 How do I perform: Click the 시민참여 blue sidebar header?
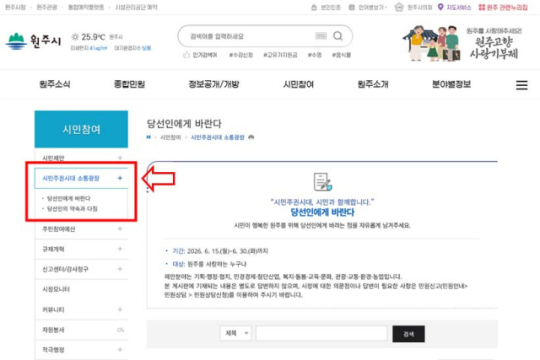pos(81,129)
